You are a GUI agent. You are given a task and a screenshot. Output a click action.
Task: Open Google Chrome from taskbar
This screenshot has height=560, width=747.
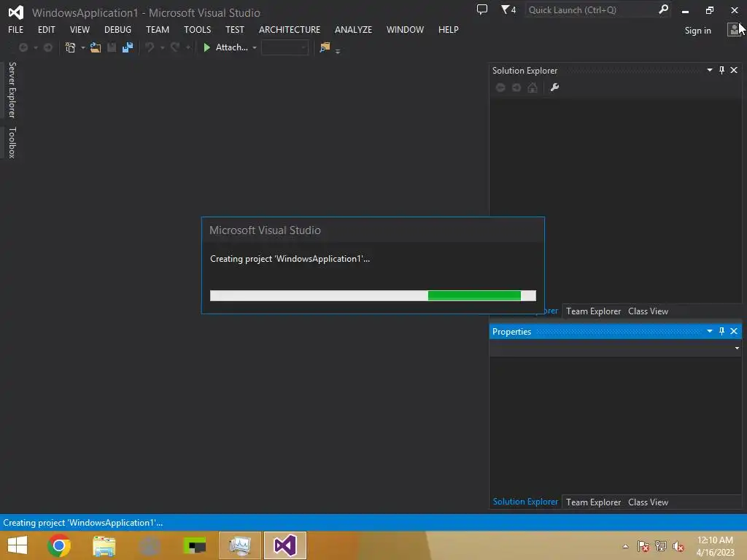coord(59,545)
